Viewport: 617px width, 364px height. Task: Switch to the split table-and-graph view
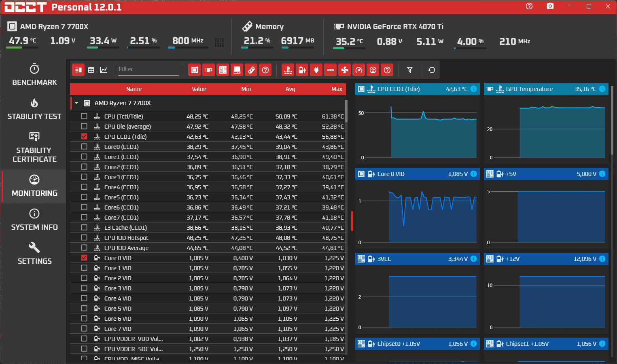(78, 70)
